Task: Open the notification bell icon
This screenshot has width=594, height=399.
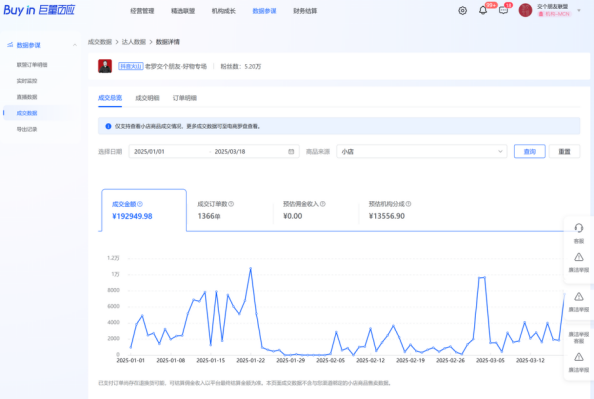Action: pyautogui.click(x=483, y=10)
